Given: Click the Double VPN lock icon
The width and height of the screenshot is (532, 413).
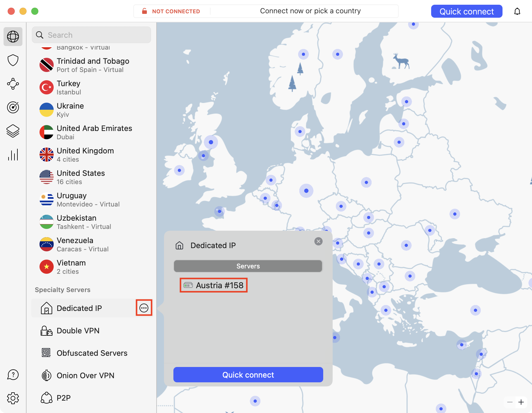Looking at the screenshot, I should 47,331.
